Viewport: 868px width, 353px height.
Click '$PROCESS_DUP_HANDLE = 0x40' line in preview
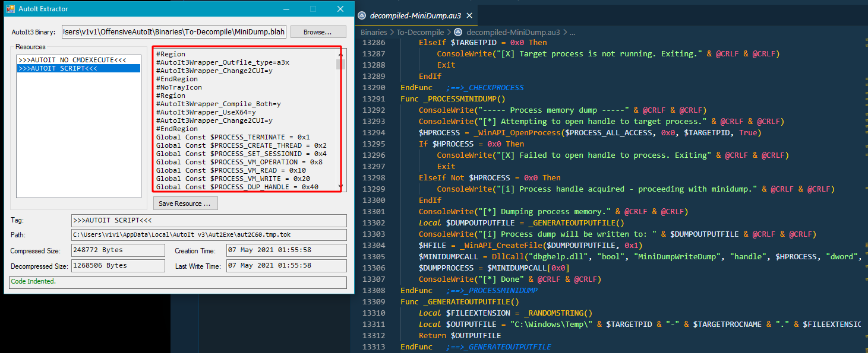coord(237,187)
